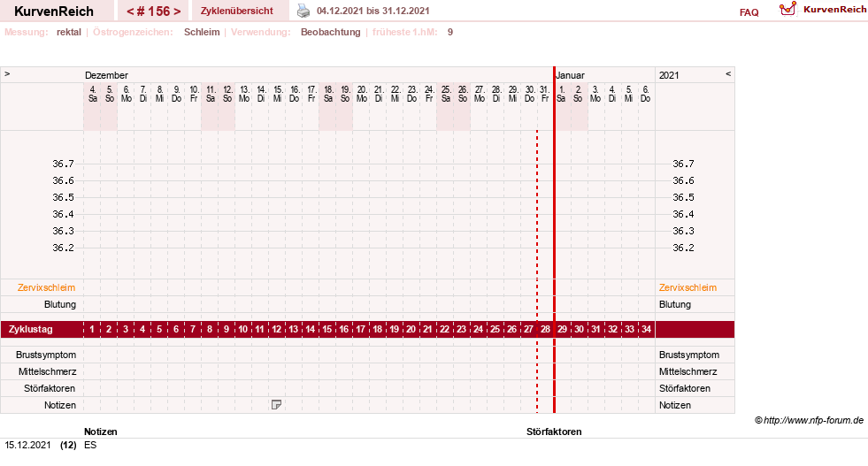The image size is (868, 466).
Task: Select cycle day 1 cell
Action: click(92, 329)
